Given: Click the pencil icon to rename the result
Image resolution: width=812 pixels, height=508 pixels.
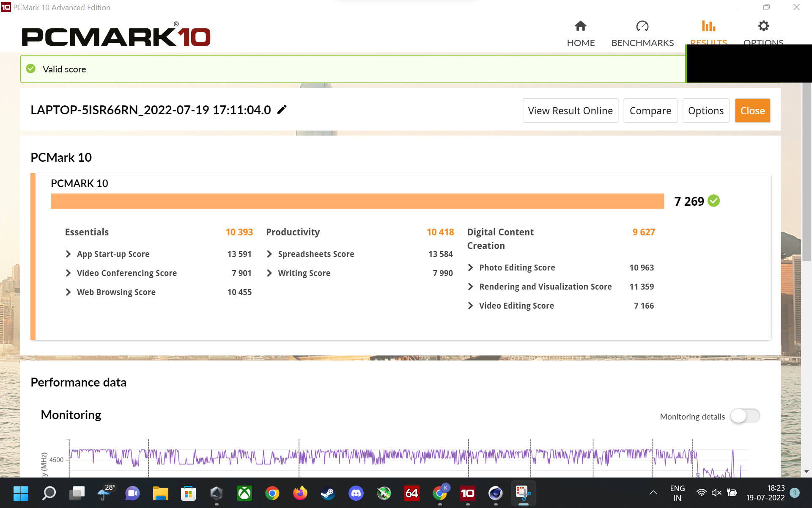Looking at the screenshot, I should click(x=282, y=110).
